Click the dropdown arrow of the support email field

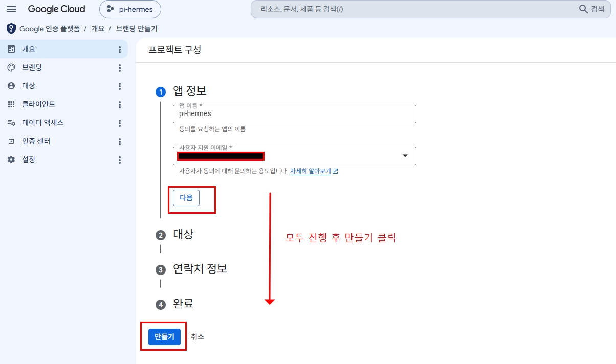pyautogui.click(x=405, y=156)
